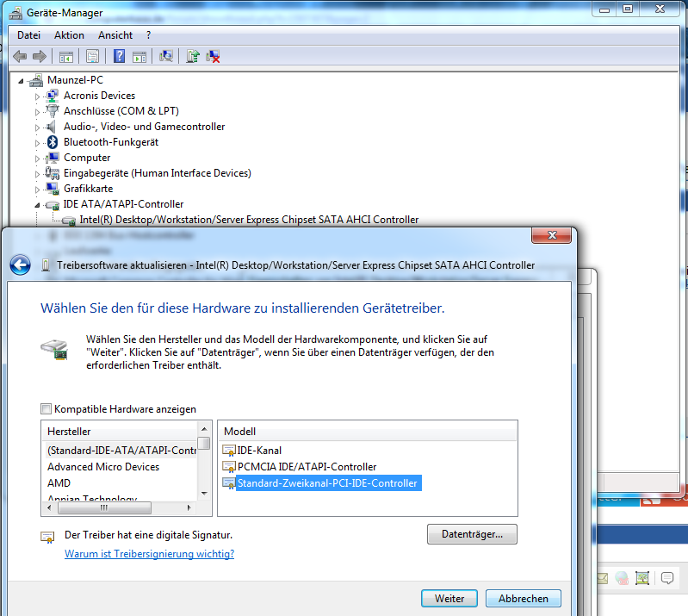Viewport: 688px width, 616px height.
Task: Click the Modell column header
Action: pyautogui.click(x=367, y=432)
